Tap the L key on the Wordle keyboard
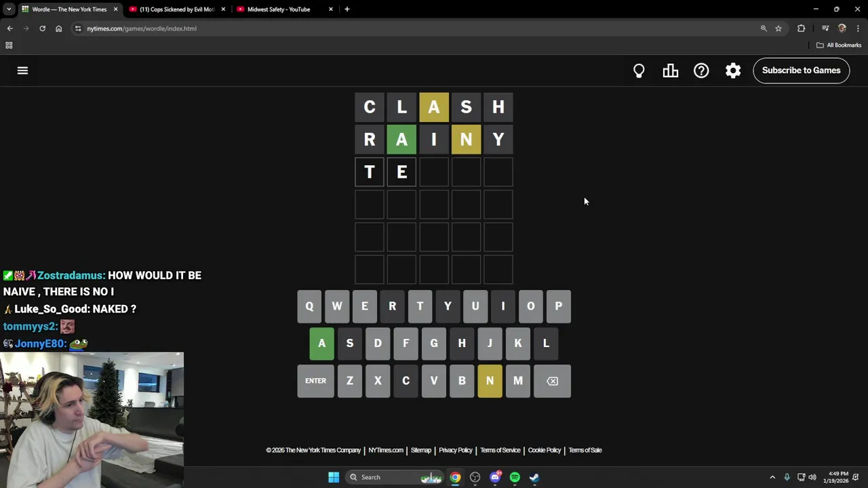 (x=546, y=344)
